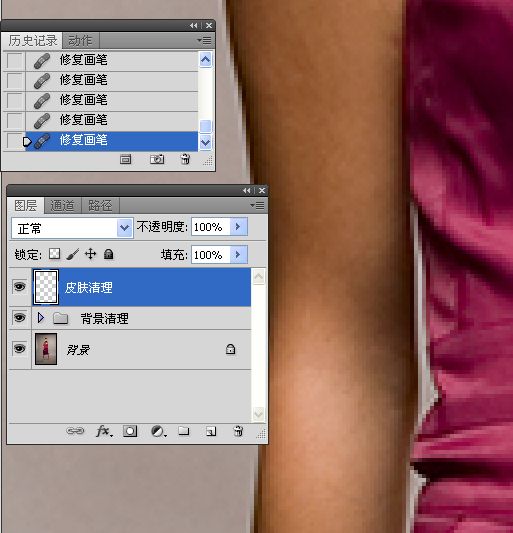Switch to 通道 tab

pos(63,205)
